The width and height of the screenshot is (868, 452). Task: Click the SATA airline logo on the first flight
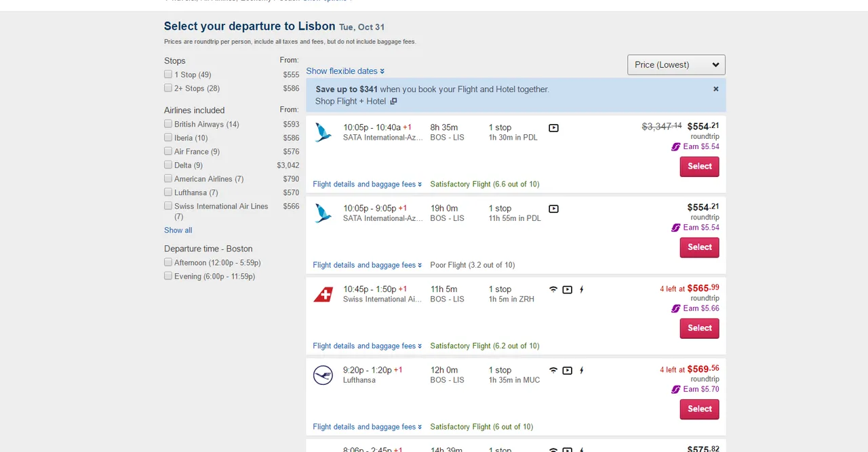(x=323, y=132)
